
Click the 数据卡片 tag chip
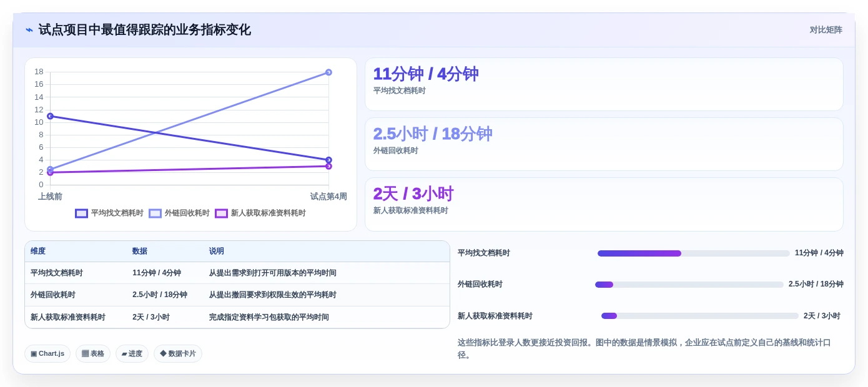click(178, 353)
